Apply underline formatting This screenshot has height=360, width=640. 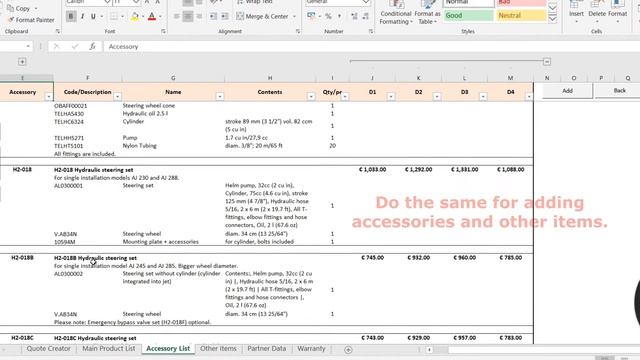coord(93,16)
